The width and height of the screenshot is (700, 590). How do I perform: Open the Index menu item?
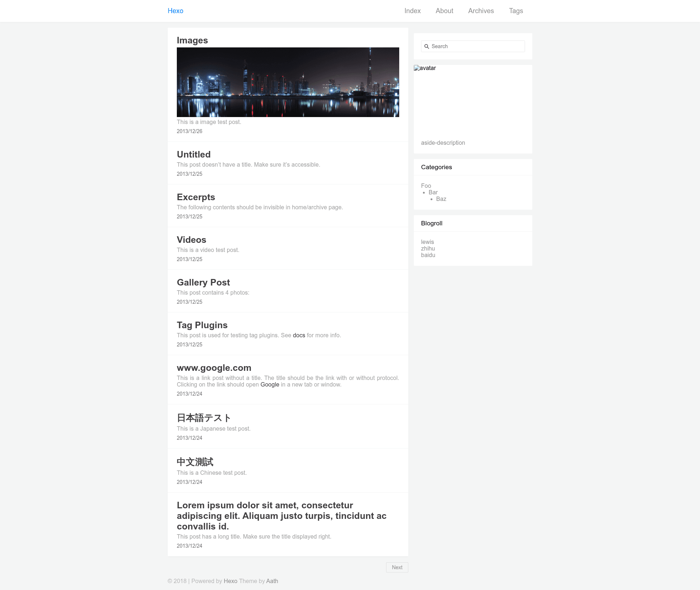[412, 11]
